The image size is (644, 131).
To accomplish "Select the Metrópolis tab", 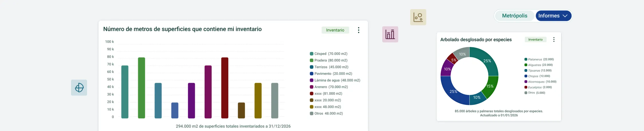I will (515, 16).
